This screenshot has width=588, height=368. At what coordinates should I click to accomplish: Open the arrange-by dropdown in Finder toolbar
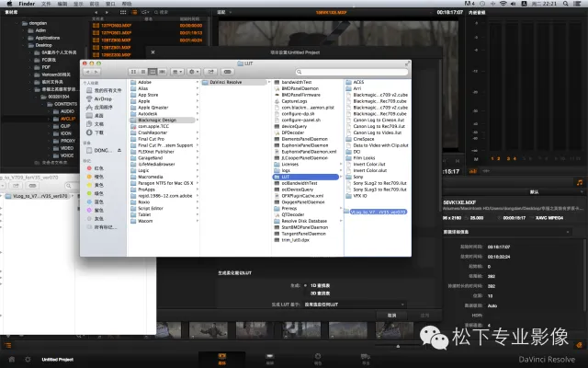point(177,72)
